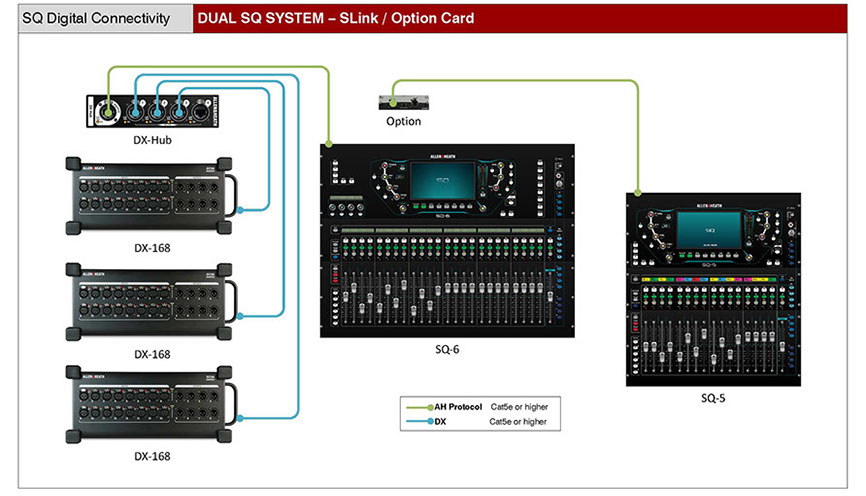Image resolution: width=866 pixels, height=496 pixels.
Task: Click the green connector dot on SQ-5
Action: point(638,193)
